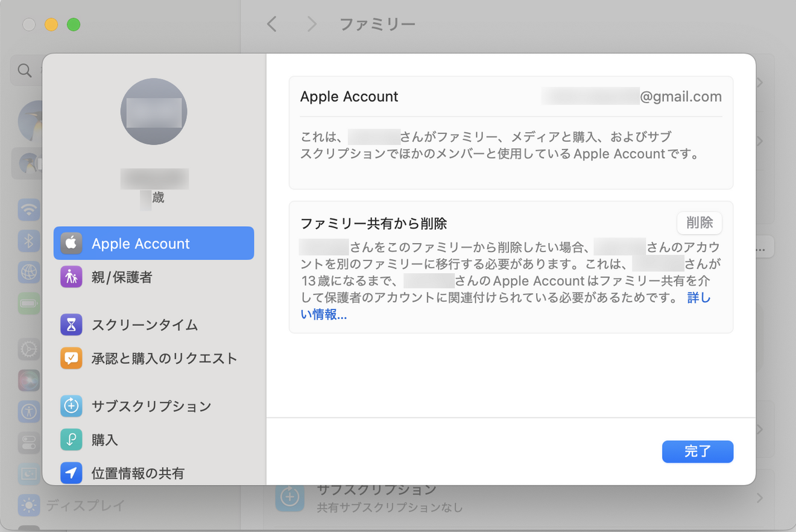Open 承認と購入のリクエスト section
This screenshot has height=532, width=796.
pos(154,359)
